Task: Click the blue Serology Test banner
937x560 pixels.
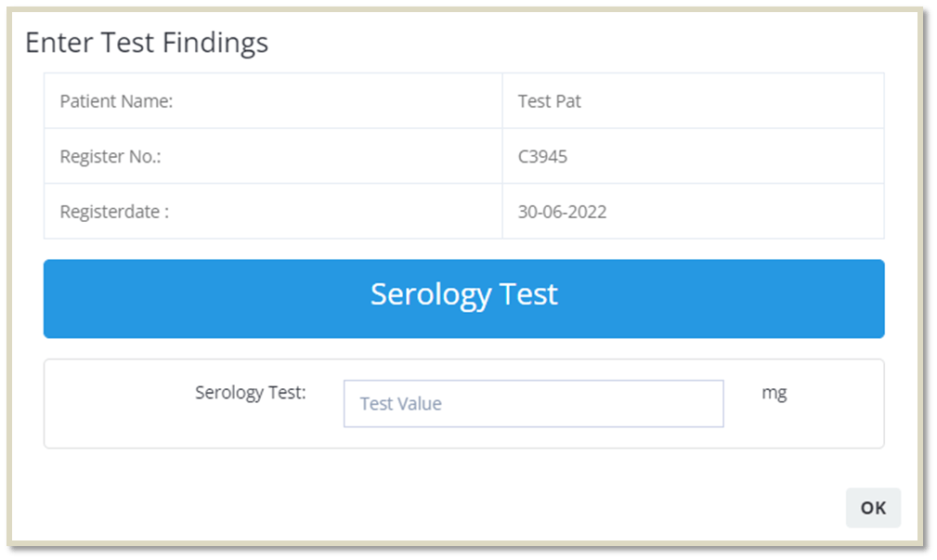Action: (463, 299)
